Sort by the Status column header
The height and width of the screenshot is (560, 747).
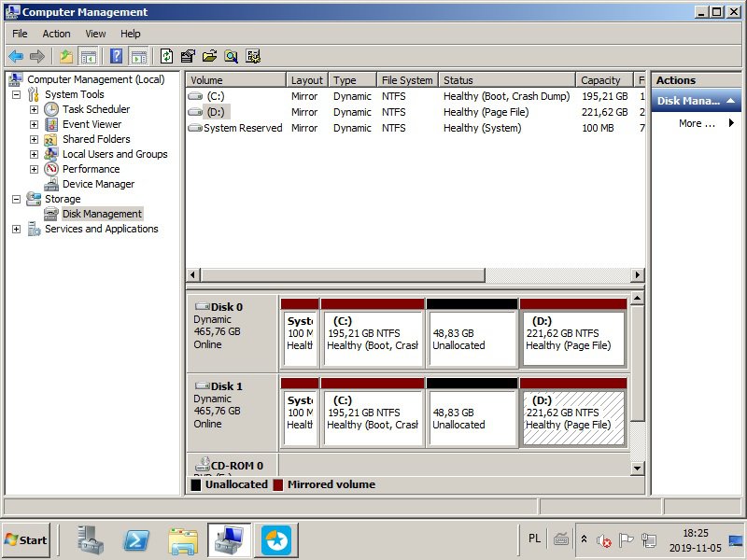point(507,80)
